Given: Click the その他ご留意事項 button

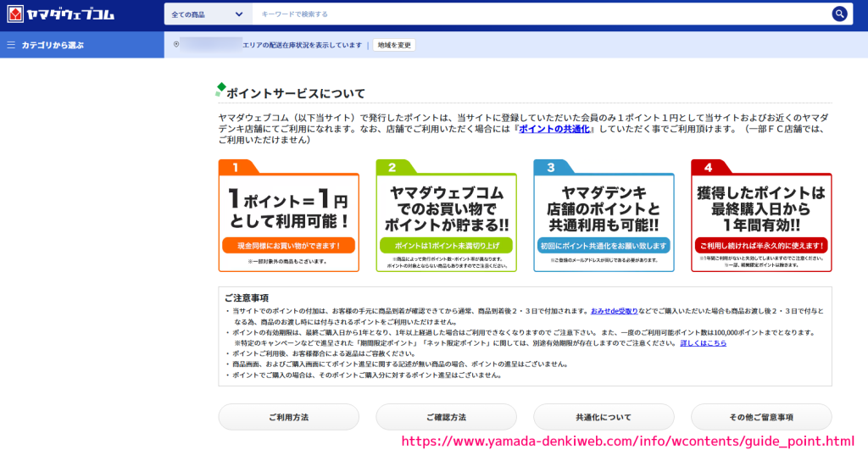Looking at the screenshot, I should 761,417.
